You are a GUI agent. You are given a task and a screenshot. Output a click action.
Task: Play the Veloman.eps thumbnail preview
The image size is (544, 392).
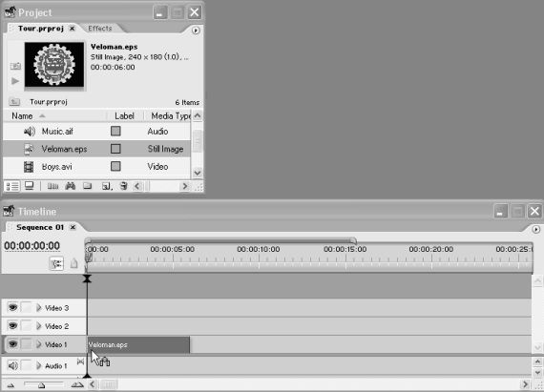(x=15, y=81)
